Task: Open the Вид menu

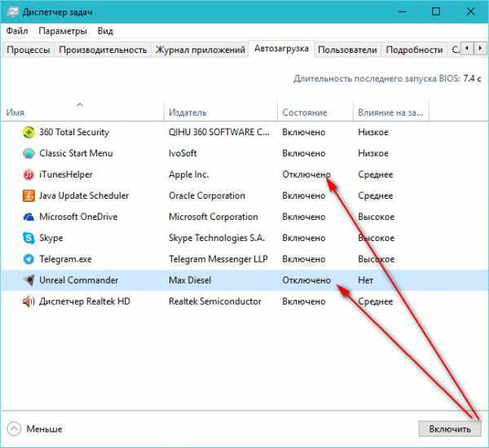Action: coord(105,31)
